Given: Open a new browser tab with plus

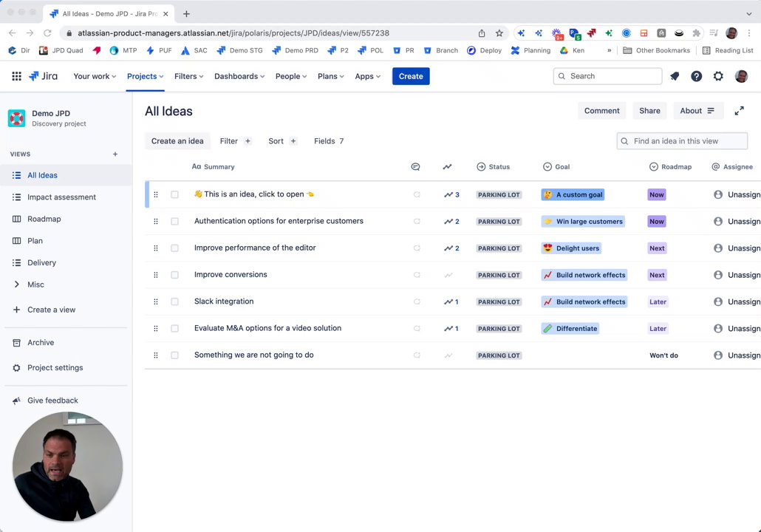Looking at the screenshot, I should coord(186,13).
